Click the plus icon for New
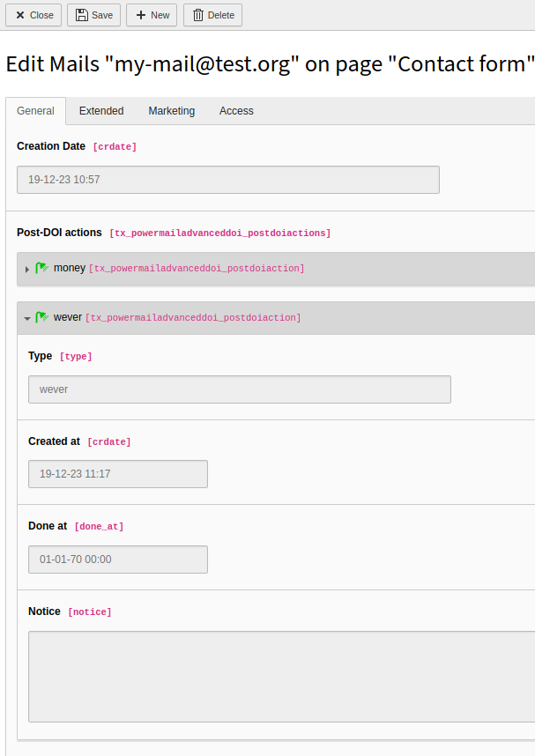This screenshot has width=535, height=756. (141, 15)
